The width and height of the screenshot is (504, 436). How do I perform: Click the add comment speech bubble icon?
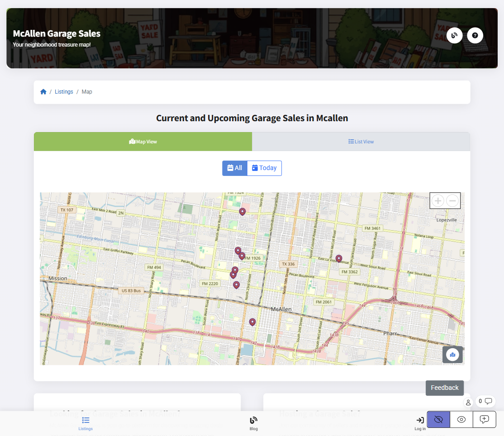click(x=484, y=419)
